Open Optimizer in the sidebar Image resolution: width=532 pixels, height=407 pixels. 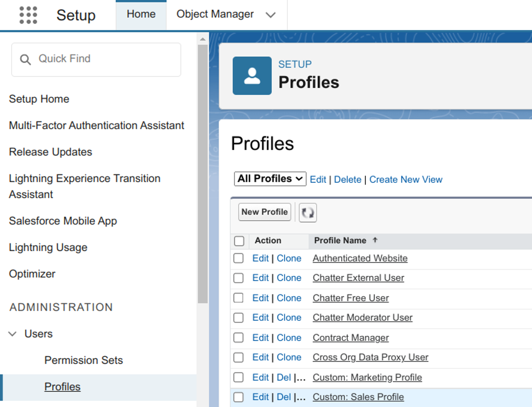point(32,274)
